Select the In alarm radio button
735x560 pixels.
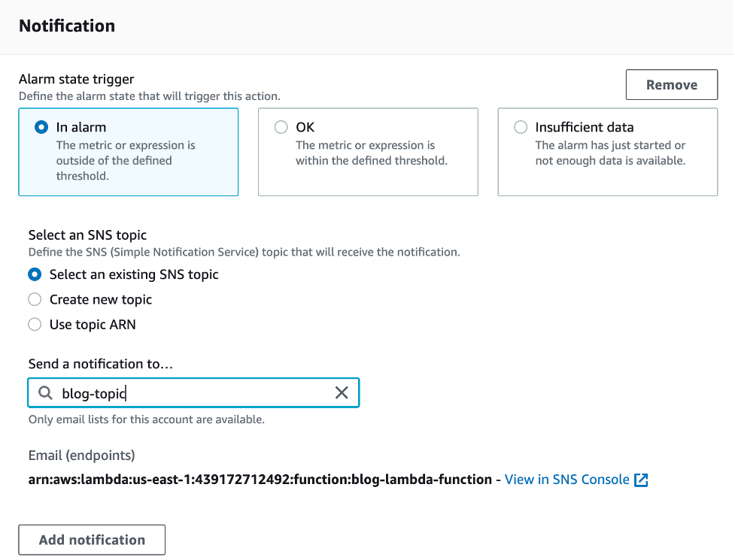click(x=41, y=126)
